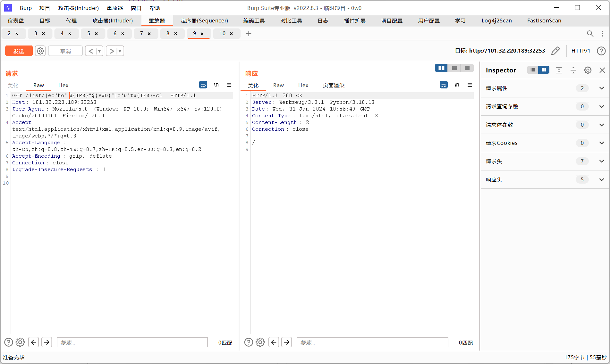This screenshot has height=364, width=610.
Task: Open history forward dropdown arrow
Action: pos(120,51)
